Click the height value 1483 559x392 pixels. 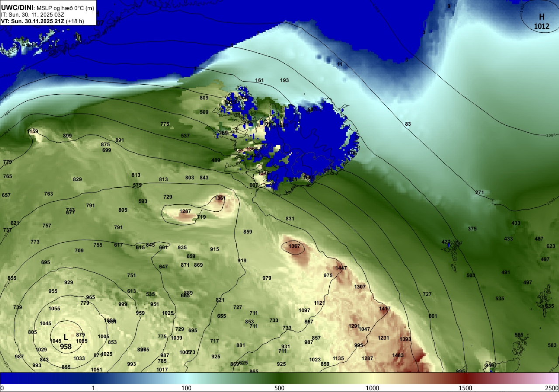398,355
